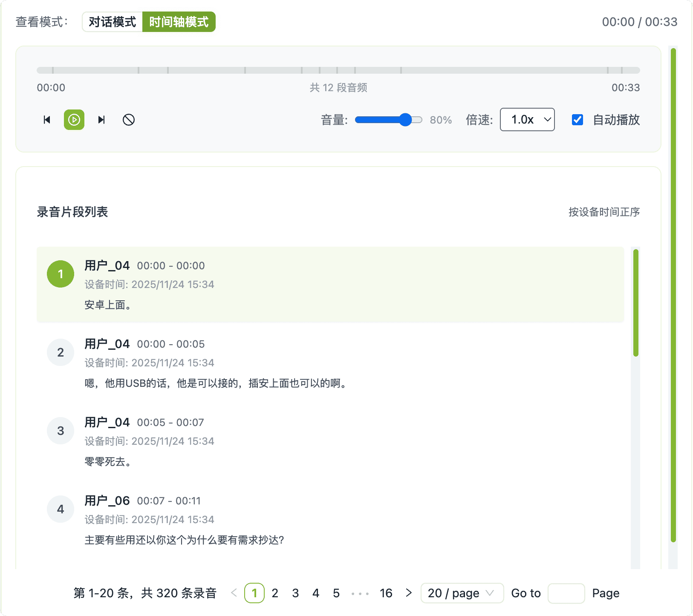Go to page 3 of recordings

295,593
